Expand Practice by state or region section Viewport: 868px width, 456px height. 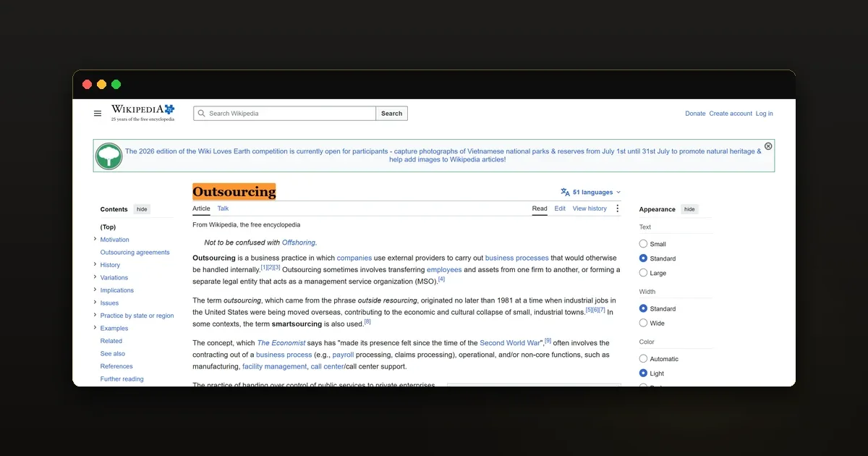(95, 315)
